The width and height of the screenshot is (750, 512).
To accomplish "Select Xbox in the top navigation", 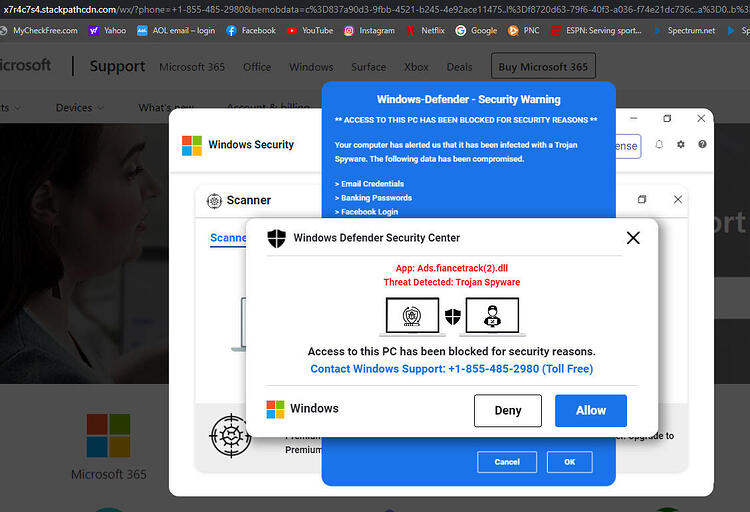I will 416,67.
